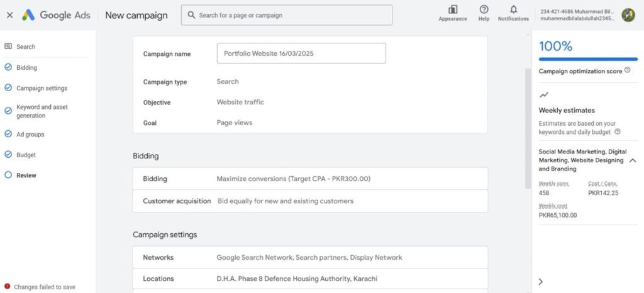Screen dimensions: 644x293
Task: Open the Campaign settings step
Action: click(x=42, y=88)
